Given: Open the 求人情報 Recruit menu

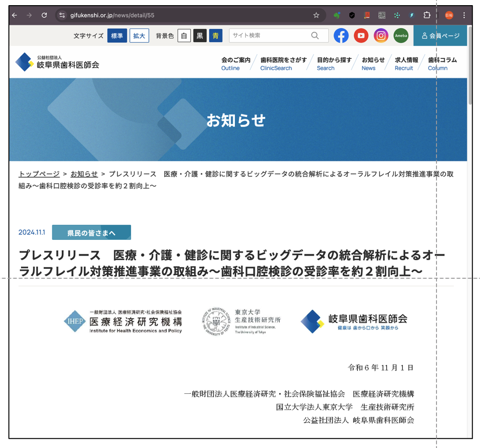Looking at the screenshot, I should tap(406, 64).
